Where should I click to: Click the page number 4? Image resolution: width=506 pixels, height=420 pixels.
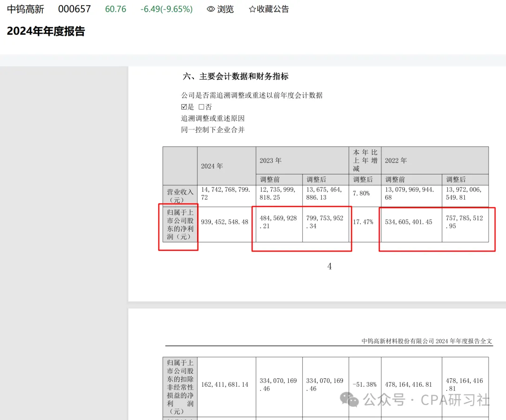pos(329,266)
